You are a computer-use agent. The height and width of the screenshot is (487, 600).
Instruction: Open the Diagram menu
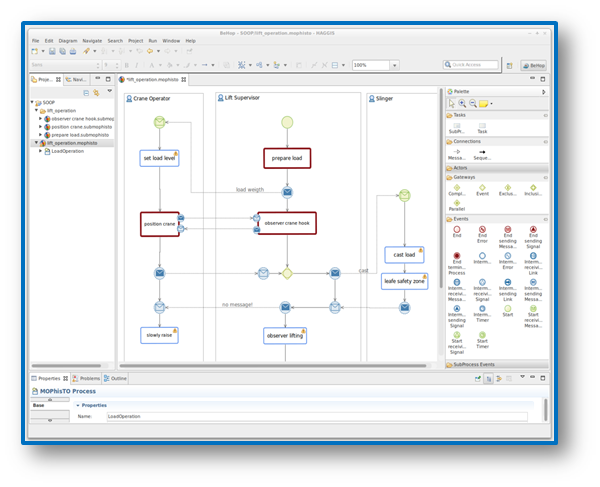(67, 41)
